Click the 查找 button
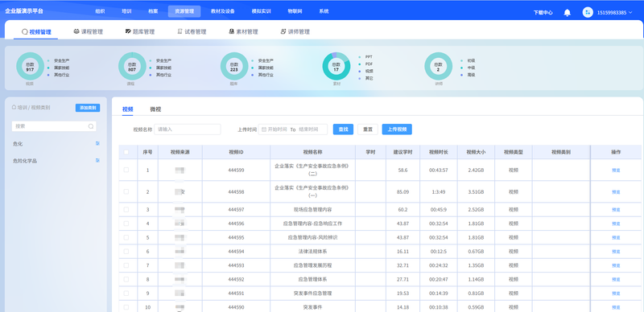This screenshot has height=312, width=644. (x=343, y=129)
